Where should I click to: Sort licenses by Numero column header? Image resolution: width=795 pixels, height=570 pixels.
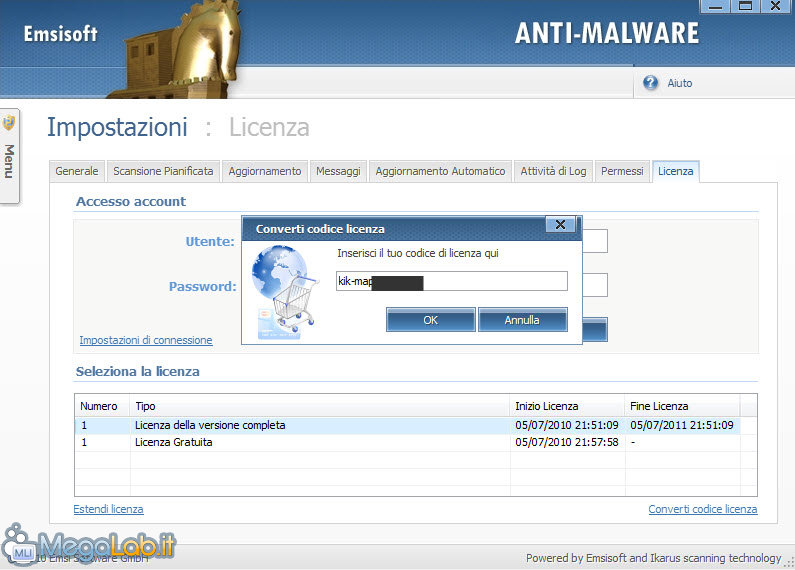(x=102, y=406)
